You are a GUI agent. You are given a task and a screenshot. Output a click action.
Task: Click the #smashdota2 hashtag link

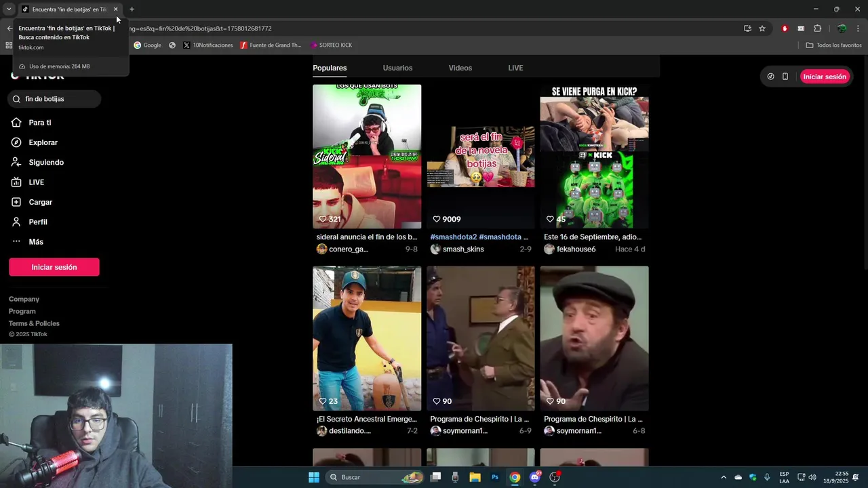(453, 237)
